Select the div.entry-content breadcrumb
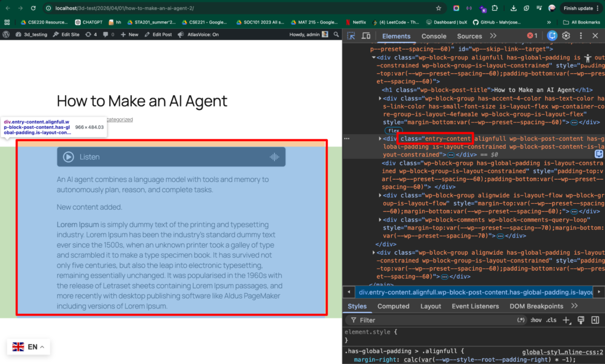 coord(476,292)
